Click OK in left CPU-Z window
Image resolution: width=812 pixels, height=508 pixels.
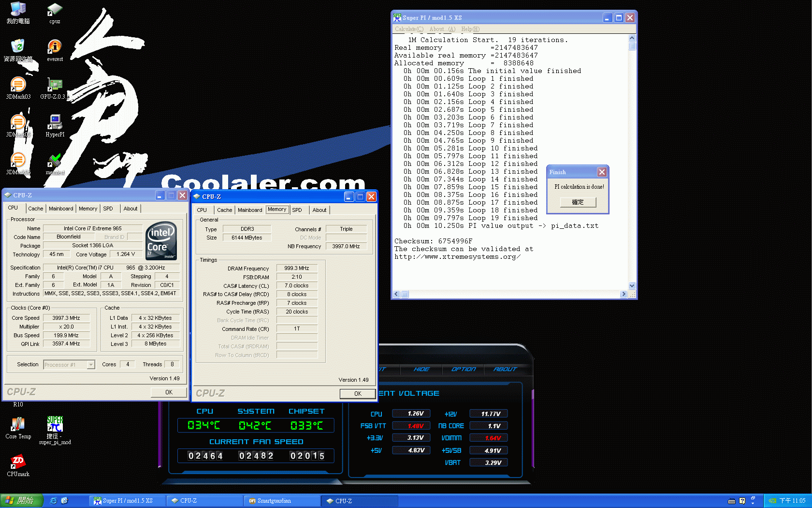click(x=169, y=392)
